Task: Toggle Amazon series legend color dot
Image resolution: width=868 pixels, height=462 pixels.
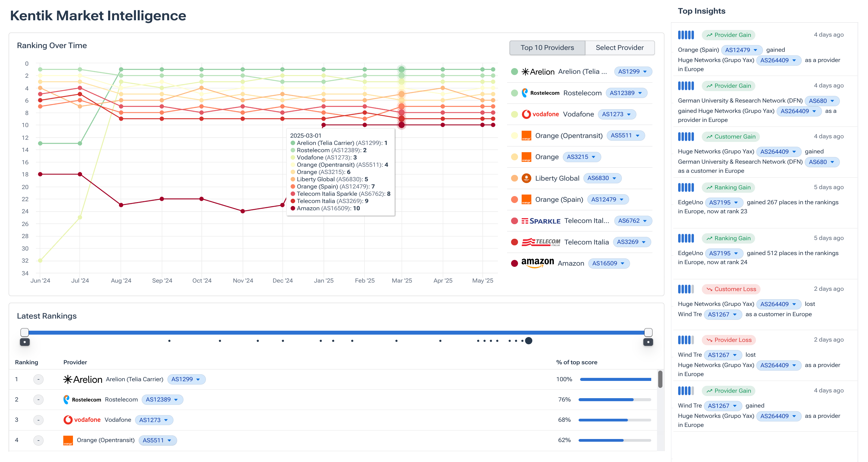Action: click(x=514, y=263)
